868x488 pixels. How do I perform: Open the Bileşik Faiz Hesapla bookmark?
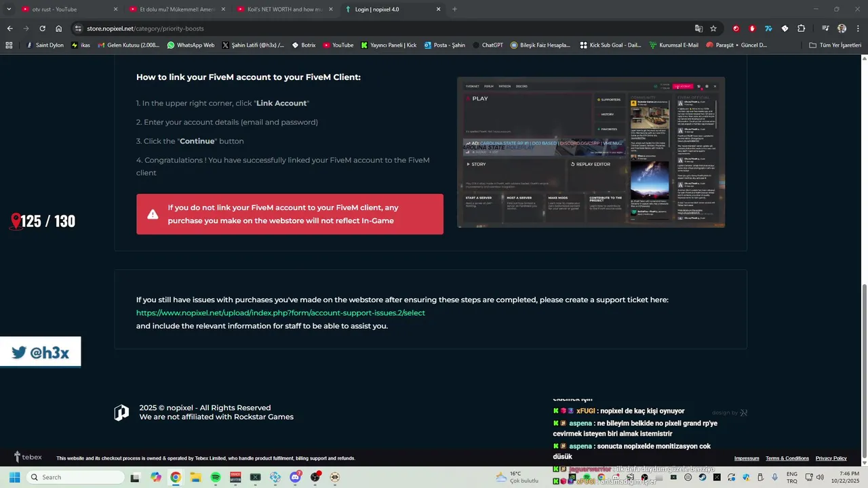[x=540, y=45]
